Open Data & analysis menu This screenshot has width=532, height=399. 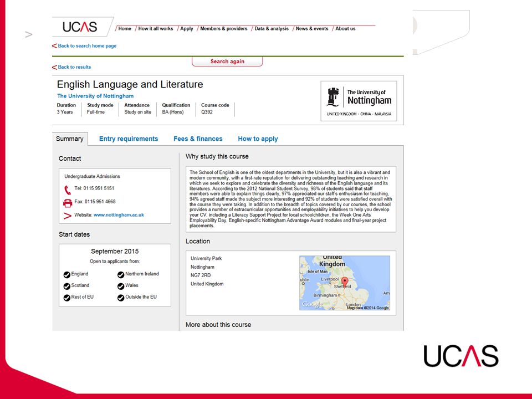coord(272,28)
